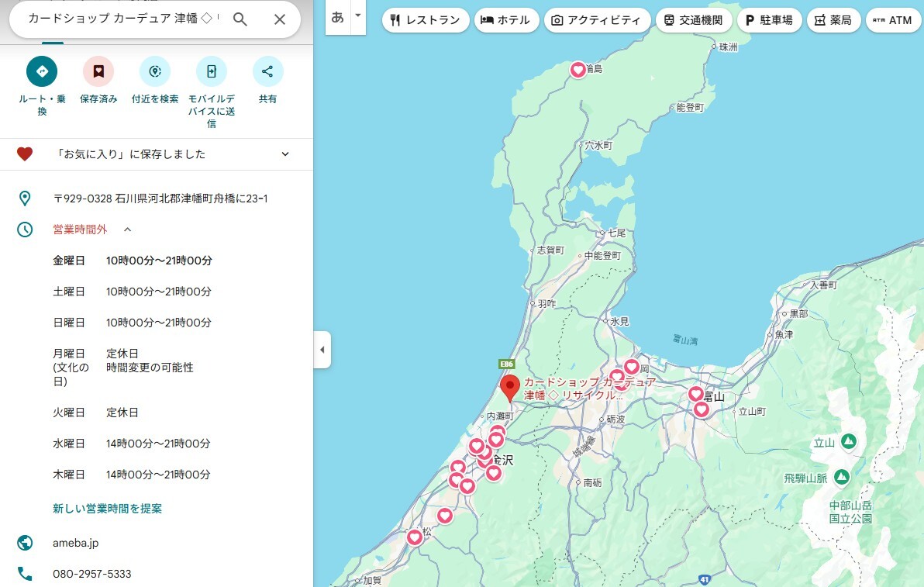The height and width of the screenshot is (587, 924).
Task: Open the input method dropdown arrow
Action: point(357,16)
